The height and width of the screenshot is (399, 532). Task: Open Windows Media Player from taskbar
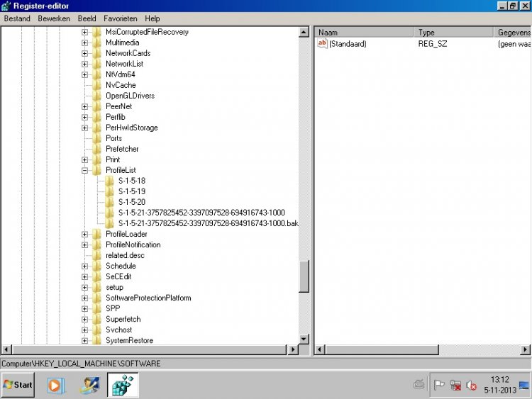coord(55,385)
